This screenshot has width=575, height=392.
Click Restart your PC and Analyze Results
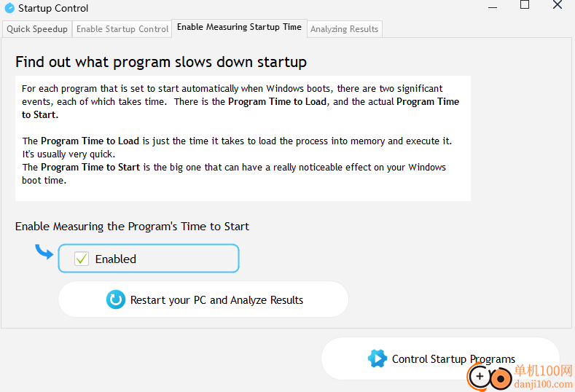203,299
